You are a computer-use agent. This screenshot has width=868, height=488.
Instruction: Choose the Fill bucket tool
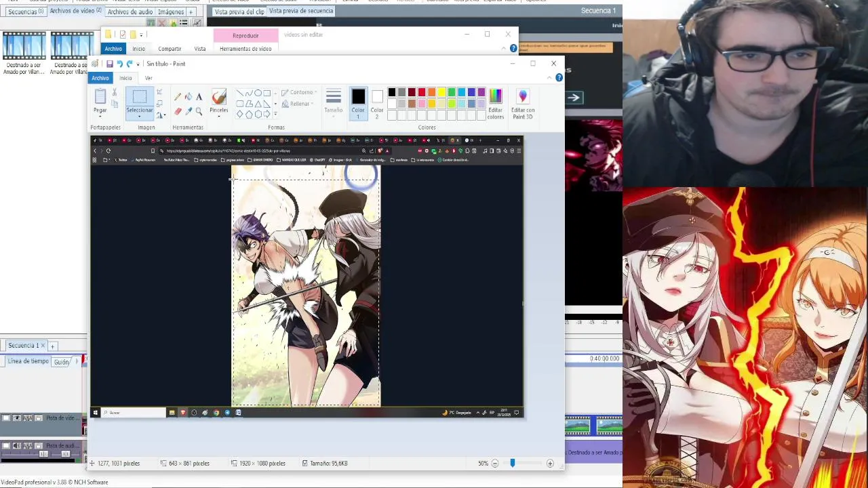pos(189,97)
